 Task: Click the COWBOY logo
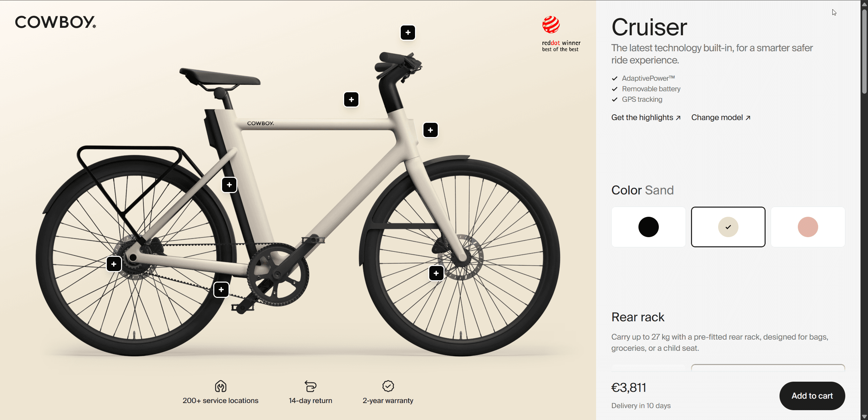(x=55, y=23)
